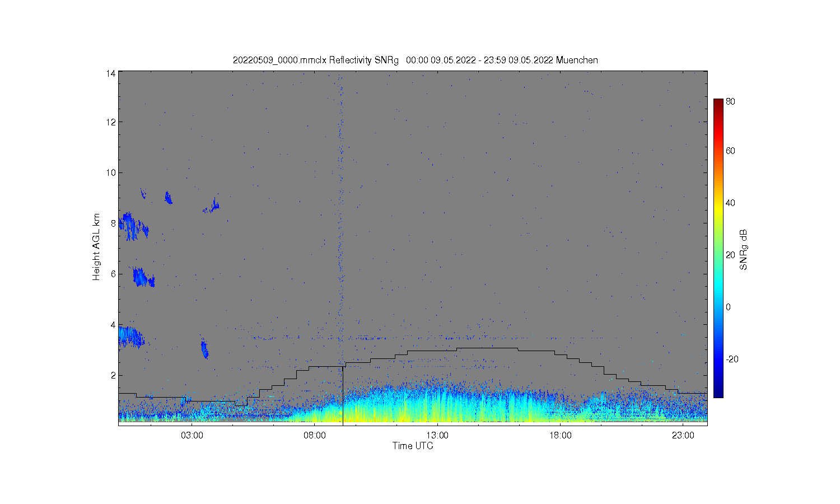Click the blue cloud echo near 8 km
Screen dimensions: 840x504
pyautogui.click(x=133, y=226)
